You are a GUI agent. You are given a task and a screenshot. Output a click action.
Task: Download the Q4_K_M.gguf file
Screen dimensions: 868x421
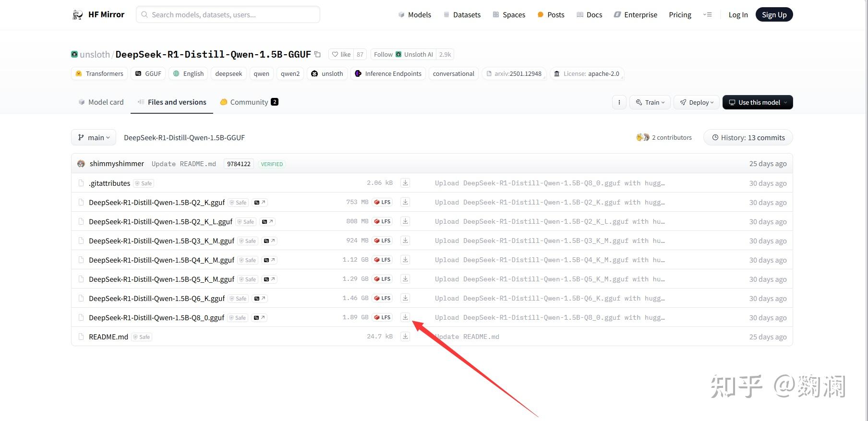pos(405,260)
